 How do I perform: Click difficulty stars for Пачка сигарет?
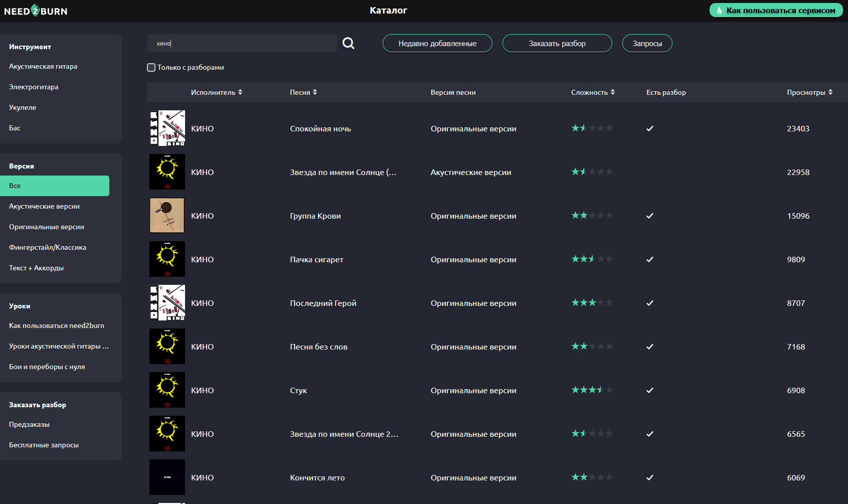coord(592,259)
